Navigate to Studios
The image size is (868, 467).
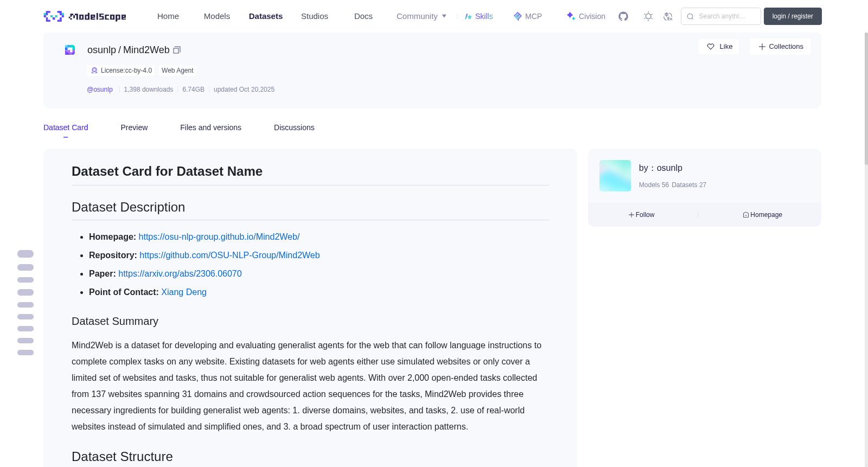315,16
